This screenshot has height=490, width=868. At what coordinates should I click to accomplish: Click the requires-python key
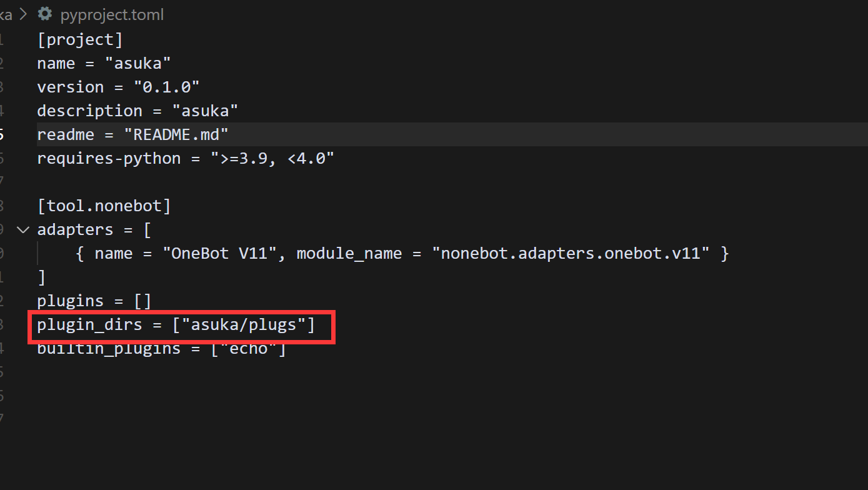coord(108,158)
